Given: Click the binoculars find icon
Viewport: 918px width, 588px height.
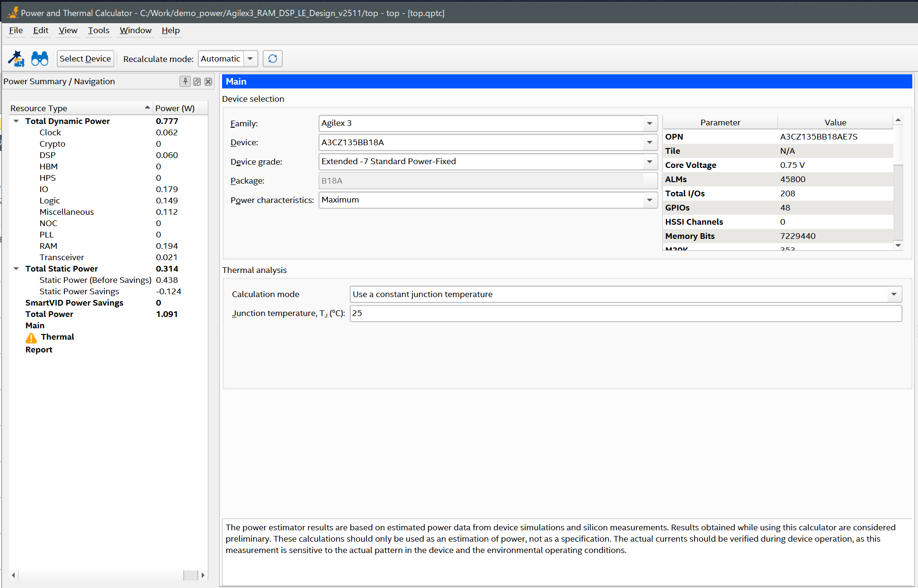Looking at the screenshot, I should pyautogui.click(x=40, y=59).
